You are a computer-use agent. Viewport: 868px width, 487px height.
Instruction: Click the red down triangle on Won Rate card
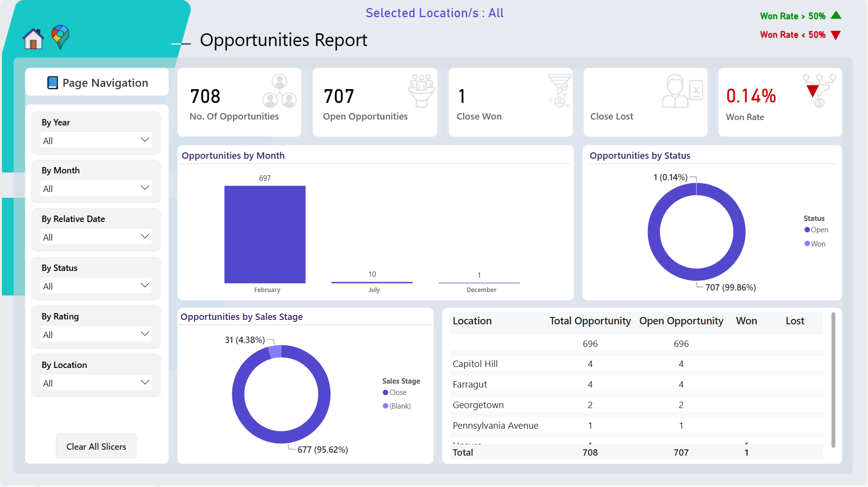(x=813, y=91)
